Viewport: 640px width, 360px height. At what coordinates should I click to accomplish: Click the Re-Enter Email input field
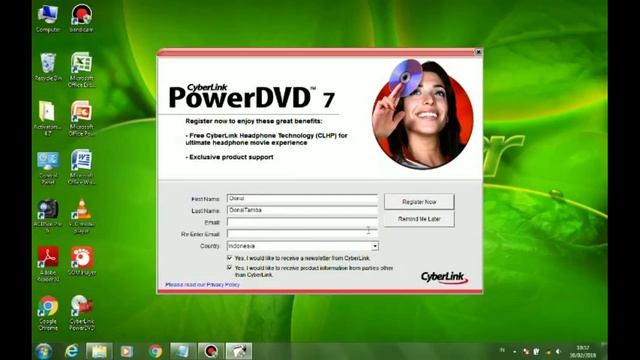click(x=302, y=234)
